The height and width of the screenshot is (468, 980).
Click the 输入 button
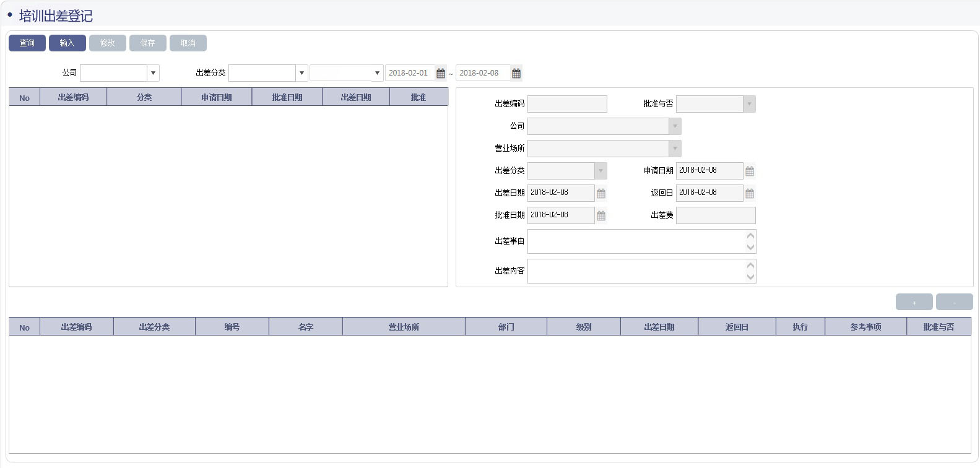click(x=67, y=43)
